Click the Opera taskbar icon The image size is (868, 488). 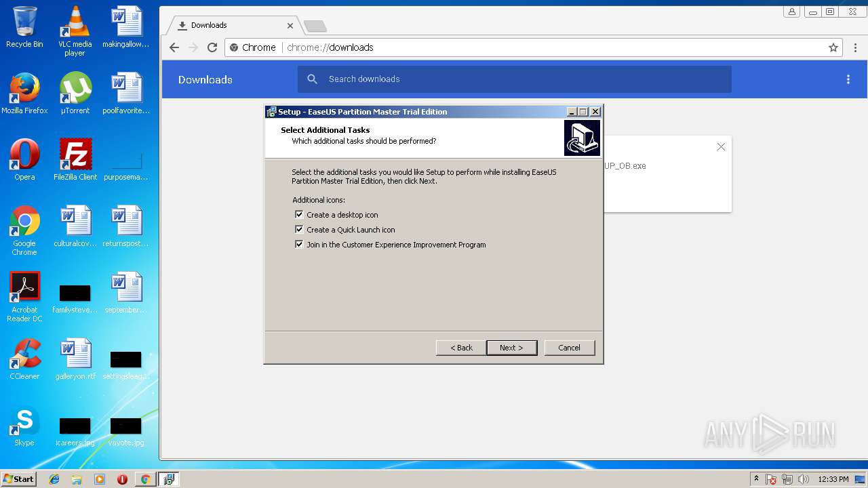click(122, 479)
